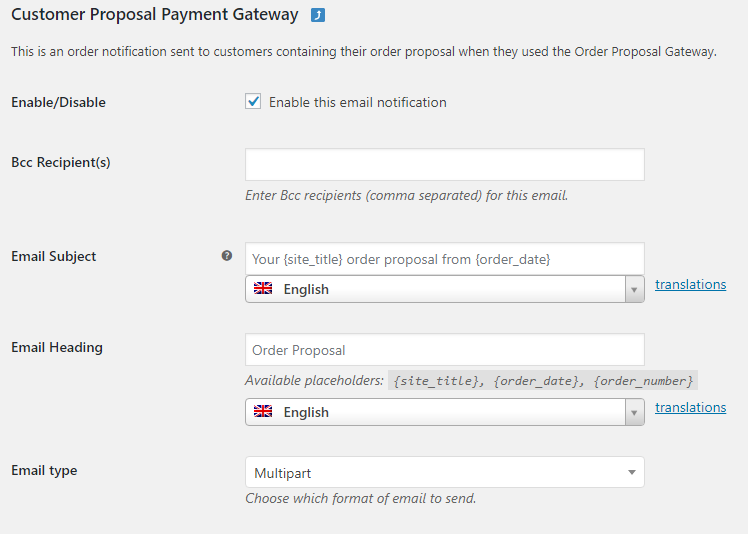Uncheck Enable this email notification checkbox
The image size is (748, 534).
(x=253, y=101)
